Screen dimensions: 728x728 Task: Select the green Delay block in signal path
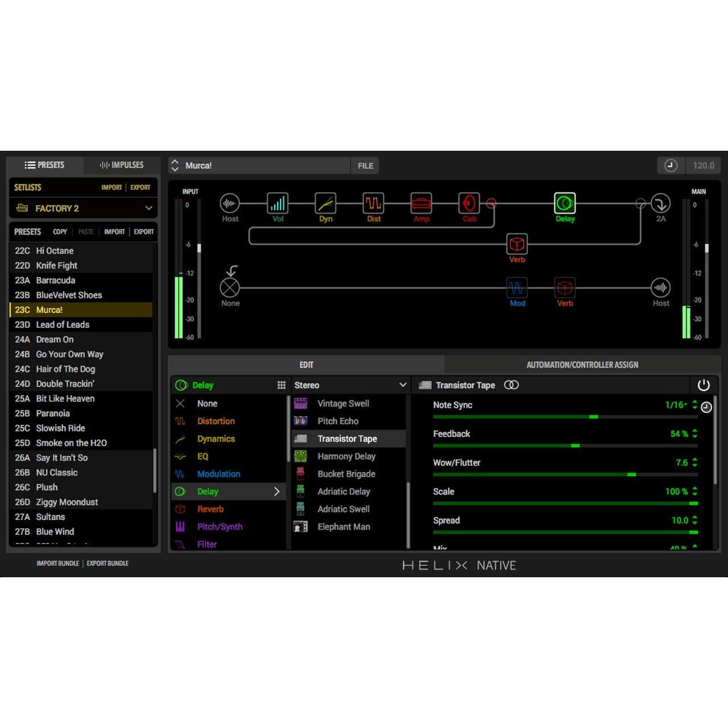coord(565,202)
